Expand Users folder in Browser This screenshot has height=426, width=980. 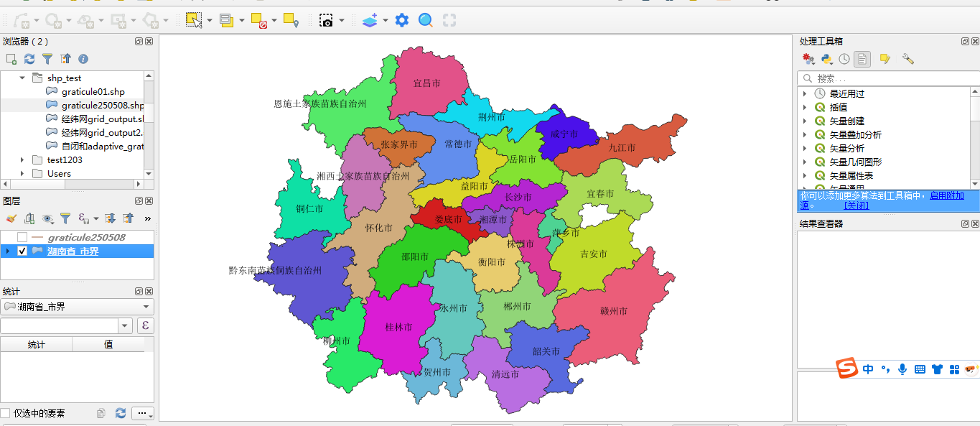[x=22, y=173]
